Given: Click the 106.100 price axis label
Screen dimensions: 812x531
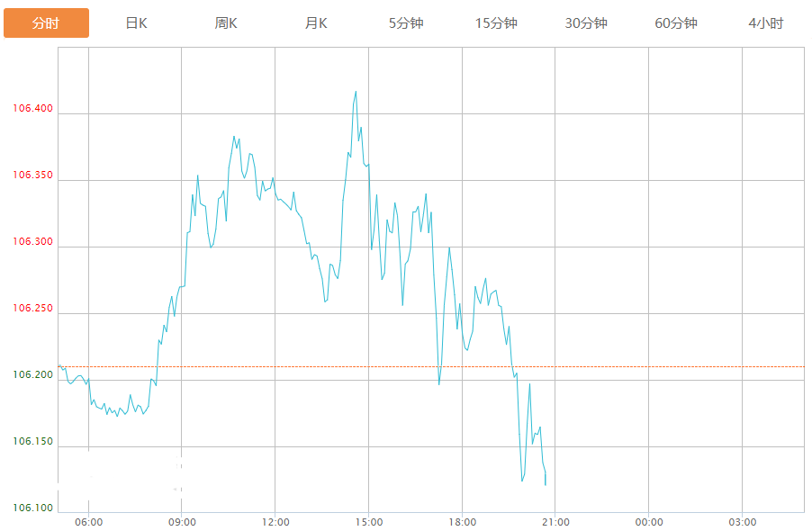Looking at the screenshot, I should tap(32, 508).
